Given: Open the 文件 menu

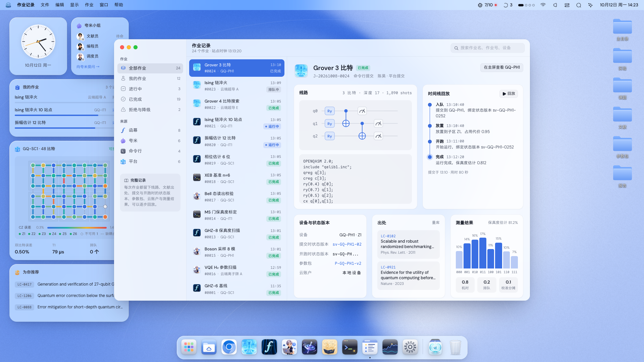Looking at the screenshot, I should (45, 5).
